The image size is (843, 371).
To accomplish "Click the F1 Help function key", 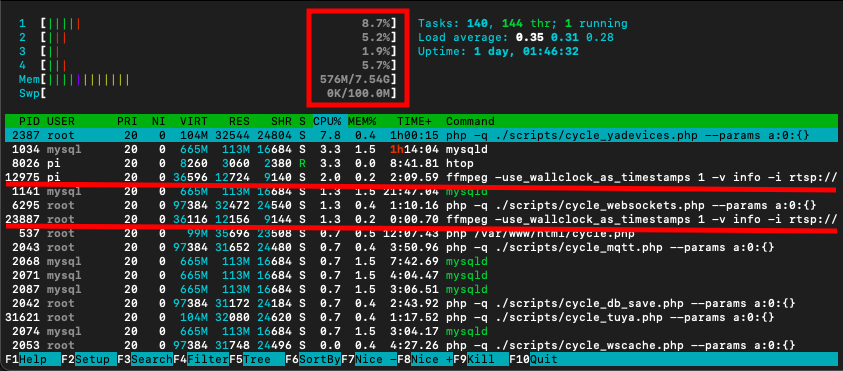I will coord(33,359).
